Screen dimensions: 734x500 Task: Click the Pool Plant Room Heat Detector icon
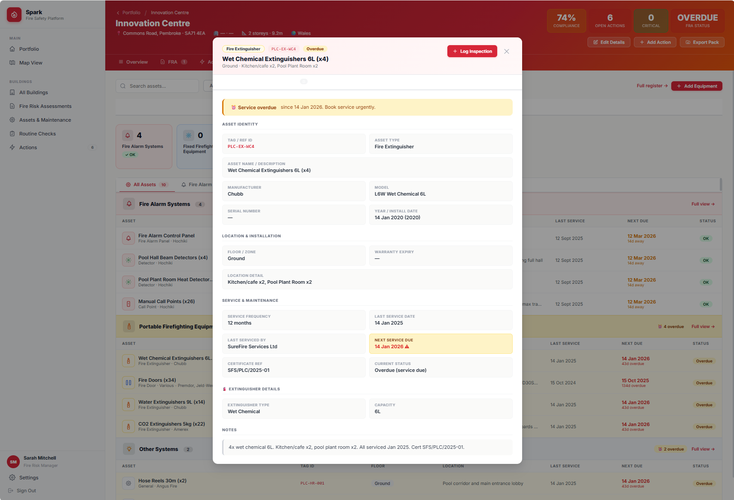(128, 282)
